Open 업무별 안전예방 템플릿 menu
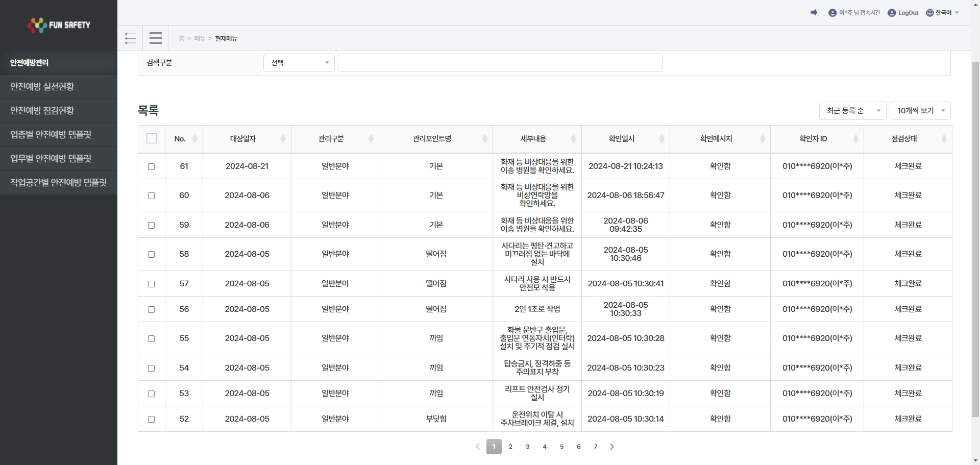The height and width of the screenshot is (465, 980). (x=59, y=159)
